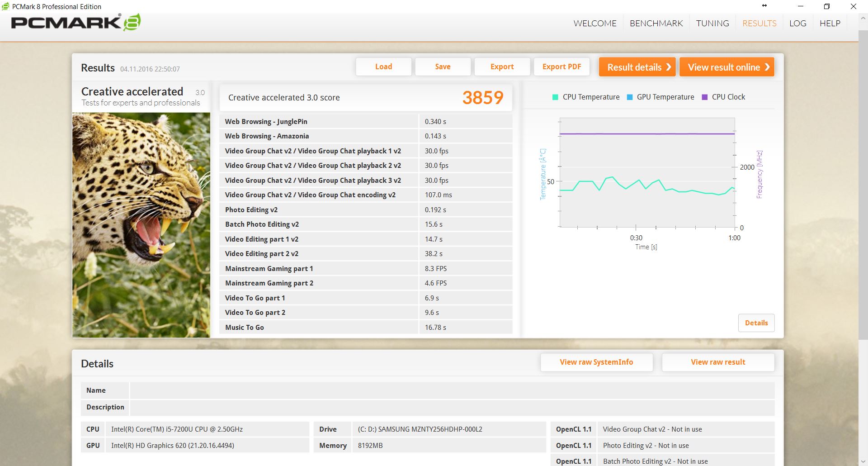Select Mainstream Gaming part 2 row
This screenshot has height=466, width=868.
[x=366, y=283]
